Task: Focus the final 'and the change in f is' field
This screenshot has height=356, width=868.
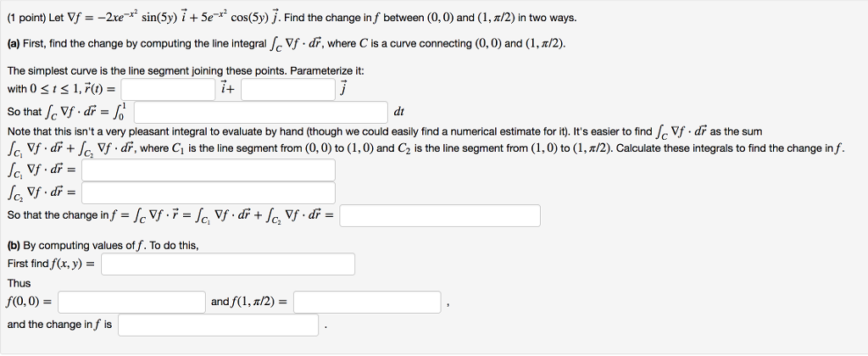Action: click(219, 325)
